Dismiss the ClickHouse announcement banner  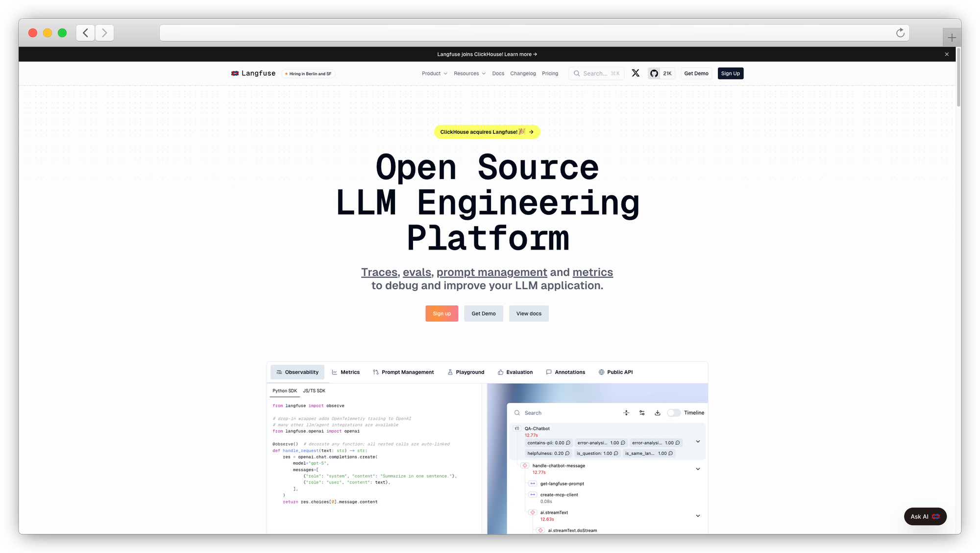pyautogui.click(x=947, y=54)
